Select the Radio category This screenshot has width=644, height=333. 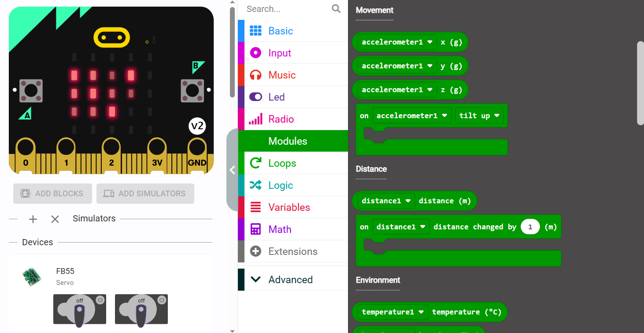pos(281,119)
